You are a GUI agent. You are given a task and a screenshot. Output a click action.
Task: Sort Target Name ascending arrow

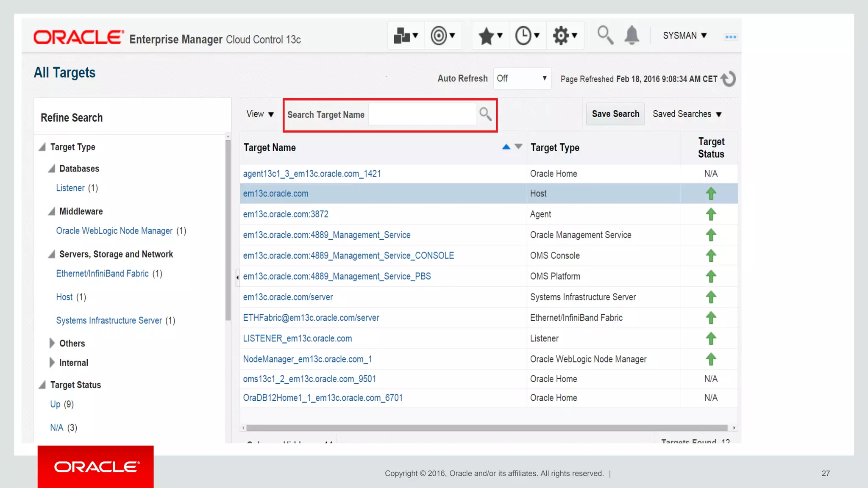[x=506, y=147]
